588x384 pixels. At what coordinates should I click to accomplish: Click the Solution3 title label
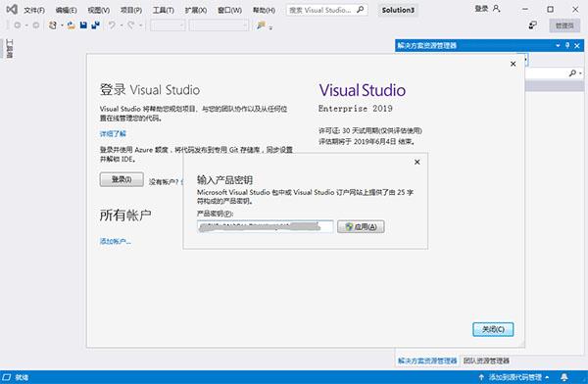click(x=398, y=10)
